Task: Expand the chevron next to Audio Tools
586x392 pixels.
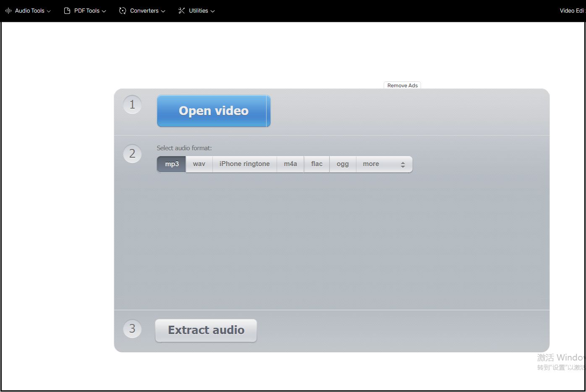Action: 49,11
